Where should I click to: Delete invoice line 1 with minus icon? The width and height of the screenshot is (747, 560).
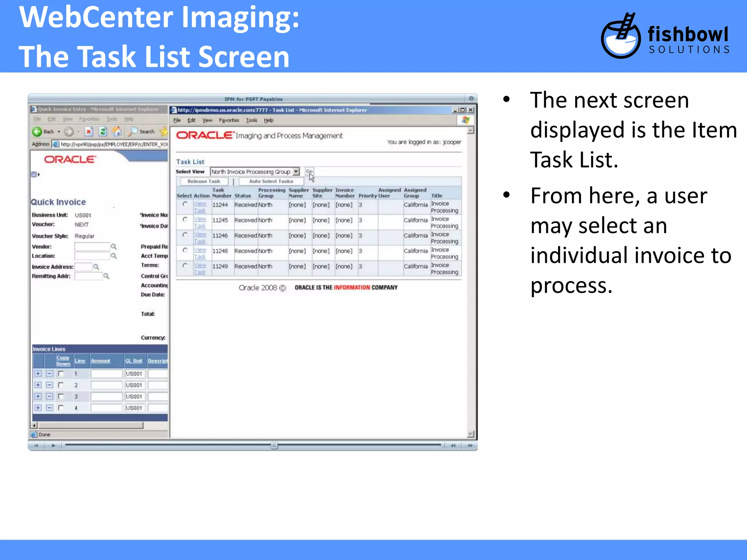pyautogui.click(x=50, y=374)
